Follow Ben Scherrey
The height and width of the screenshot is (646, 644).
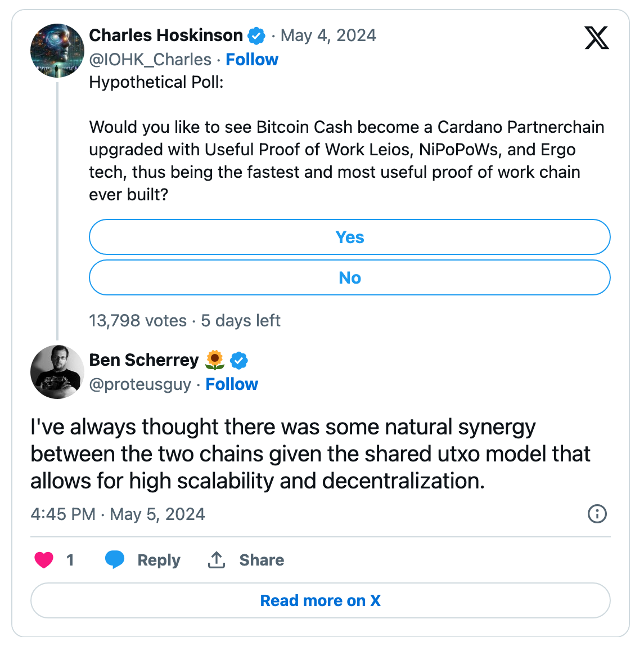(x=232, y=384)
